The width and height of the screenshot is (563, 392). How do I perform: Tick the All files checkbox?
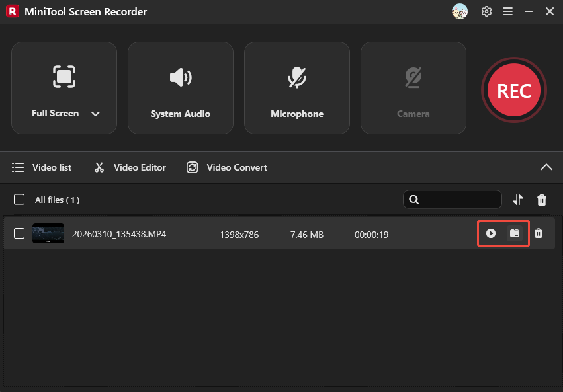pos(19,200)
